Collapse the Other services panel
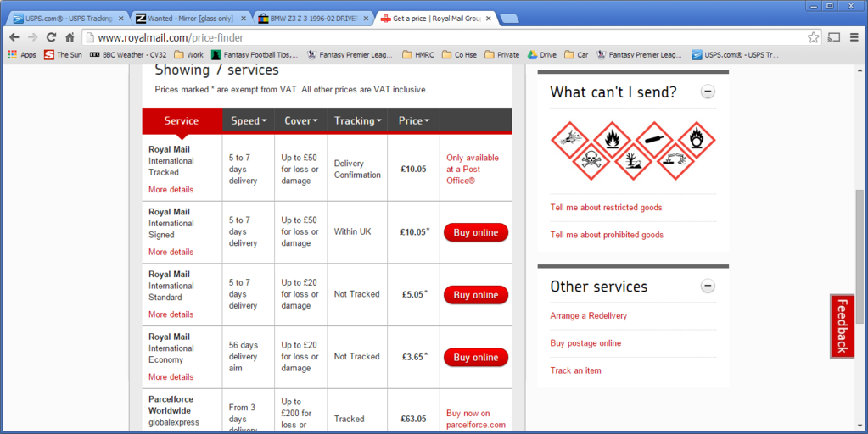 [x=708, y=287]
